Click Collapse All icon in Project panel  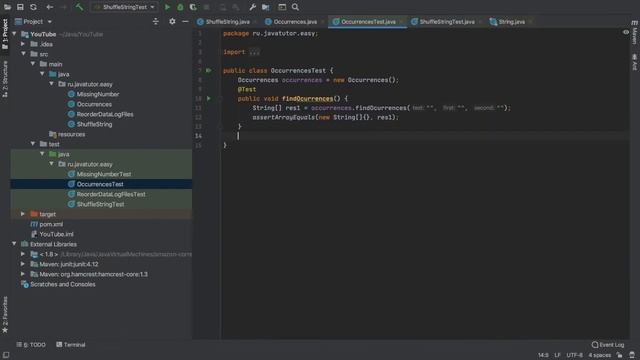[156, 21]
